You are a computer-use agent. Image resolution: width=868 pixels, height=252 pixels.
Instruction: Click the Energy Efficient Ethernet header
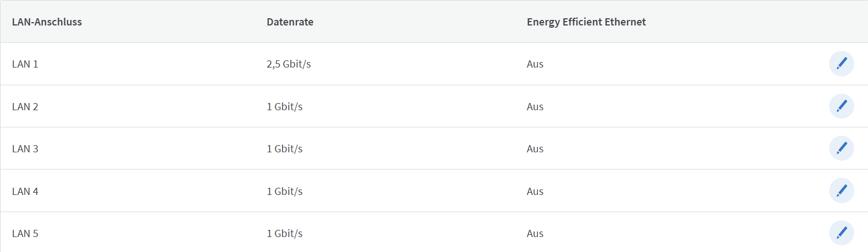586,22
